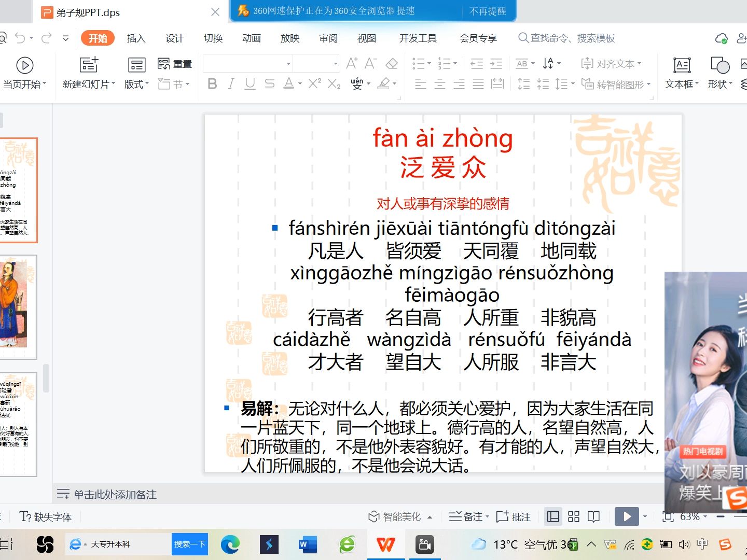
Task: Open the Slide Show (放映) tab
Action: click(x=290, y=38)
